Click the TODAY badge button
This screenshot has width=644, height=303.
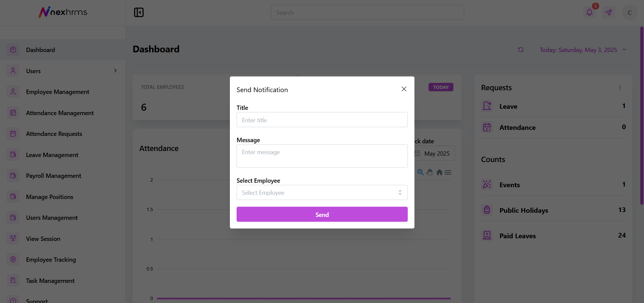(x=441, y=87)
